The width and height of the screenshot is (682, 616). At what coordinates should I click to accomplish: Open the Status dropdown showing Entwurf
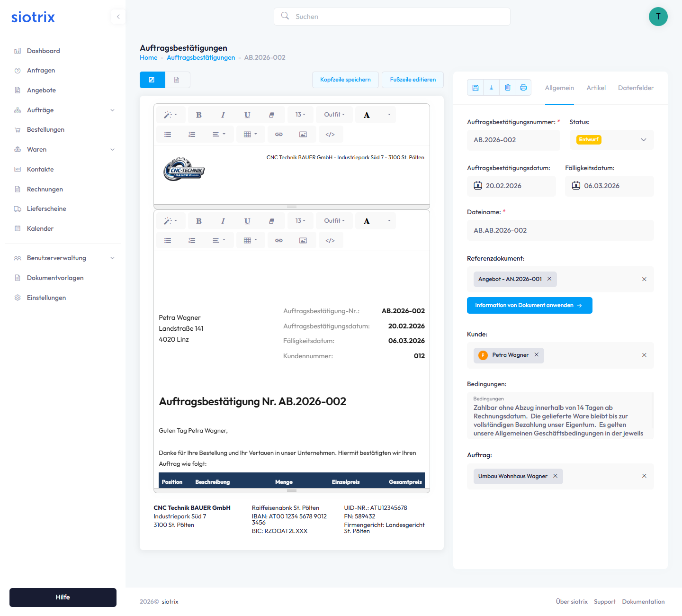coord(611,140)
